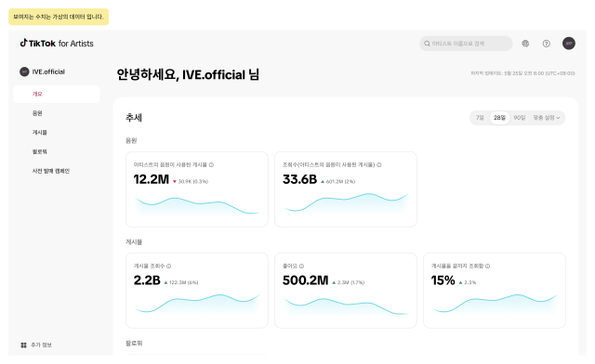Click the 500.2M value
Image resolution: width=595 pixels, height=364 pixels.
point(306,280)
